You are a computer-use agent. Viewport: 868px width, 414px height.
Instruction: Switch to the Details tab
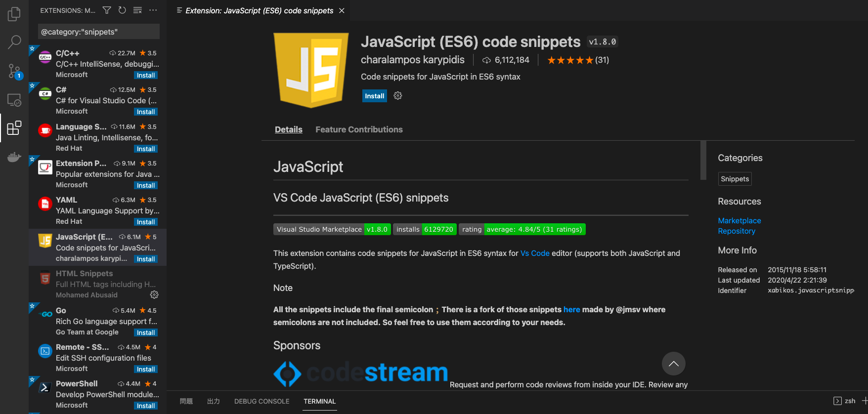[x=289, y=129]
